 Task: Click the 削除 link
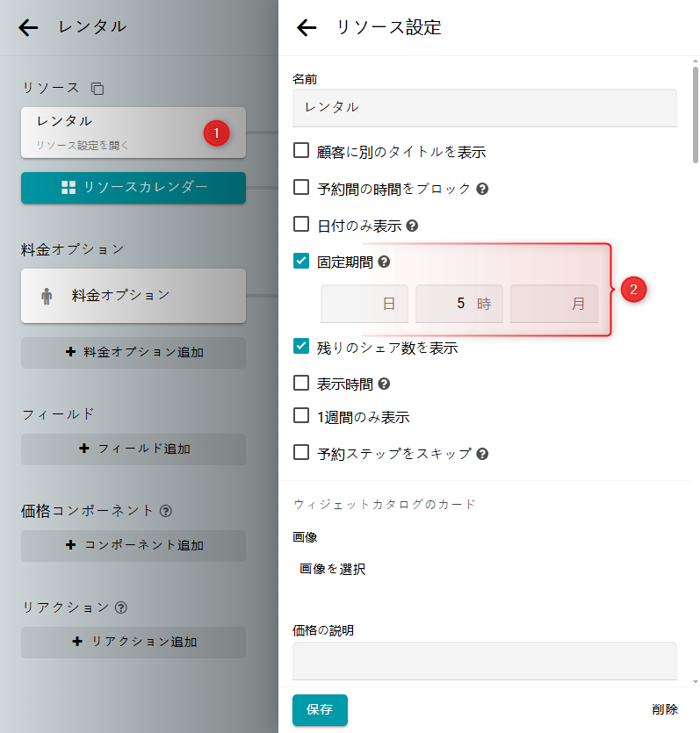pos(665,709)
